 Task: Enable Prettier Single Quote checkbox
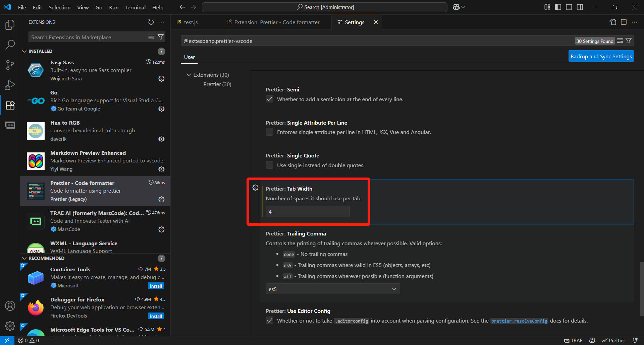click(270, 165)
